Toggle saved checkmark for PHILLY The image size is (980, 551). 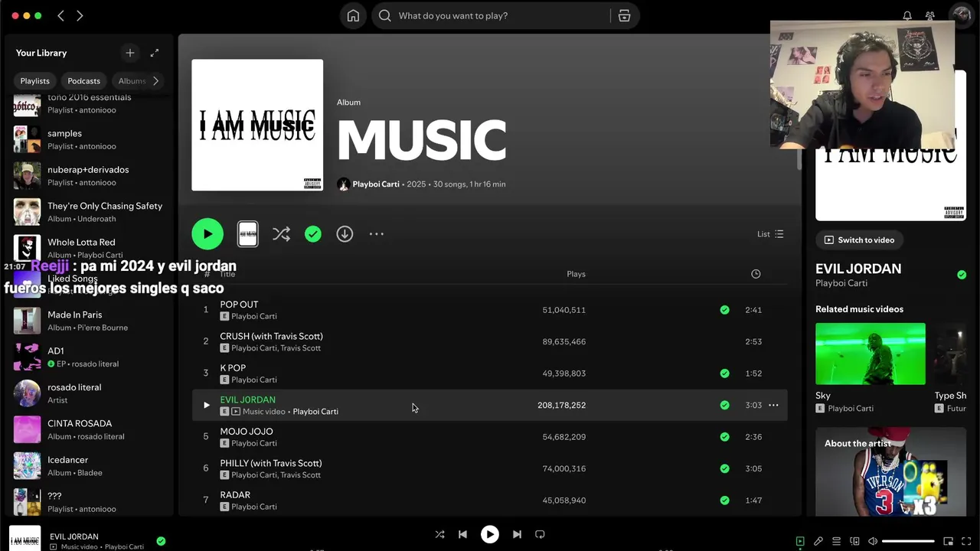point(724,468)
